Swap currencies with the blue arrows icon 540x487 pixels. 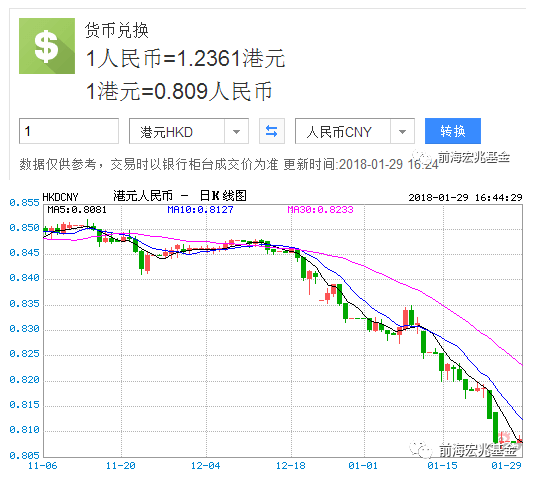click(272, 131)
